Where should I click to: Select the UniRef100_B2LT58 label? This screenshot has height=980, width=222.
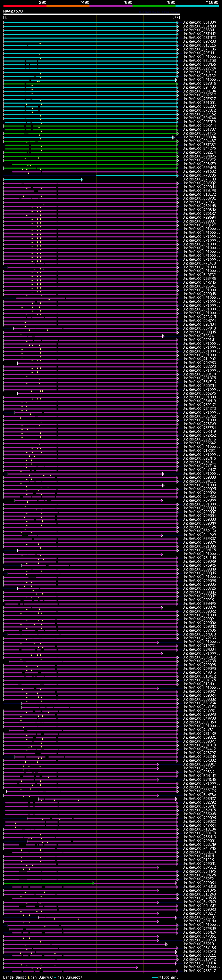point(199,60)
